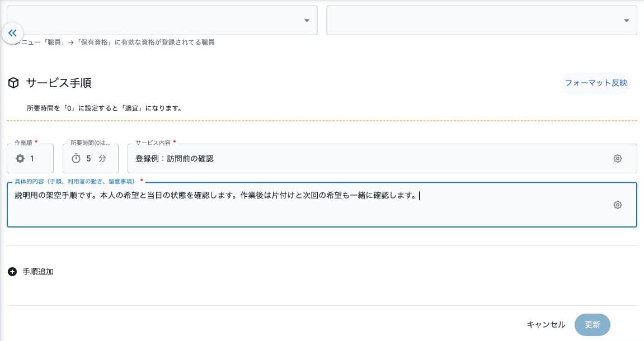Viewport: 644px width, 341px height.
Task: Click into the 具体的内容 textarea
Action: pos(322,205)
